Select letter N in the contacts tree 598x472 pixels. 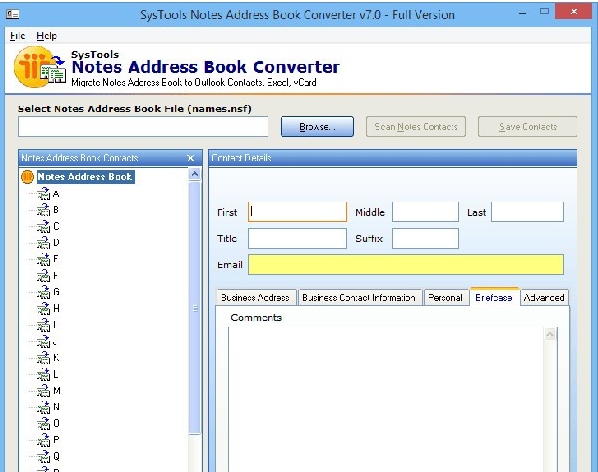pos(56,407)
